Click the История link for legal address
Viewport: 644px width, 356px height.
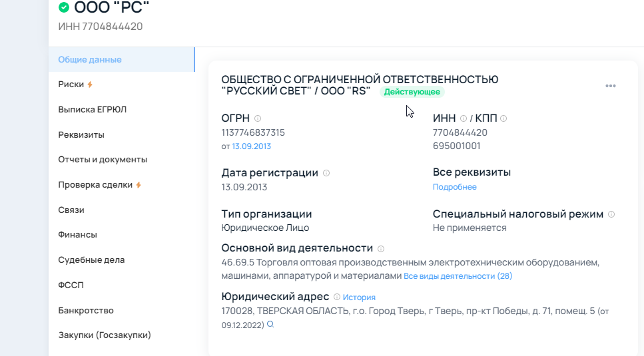(359, 297)
